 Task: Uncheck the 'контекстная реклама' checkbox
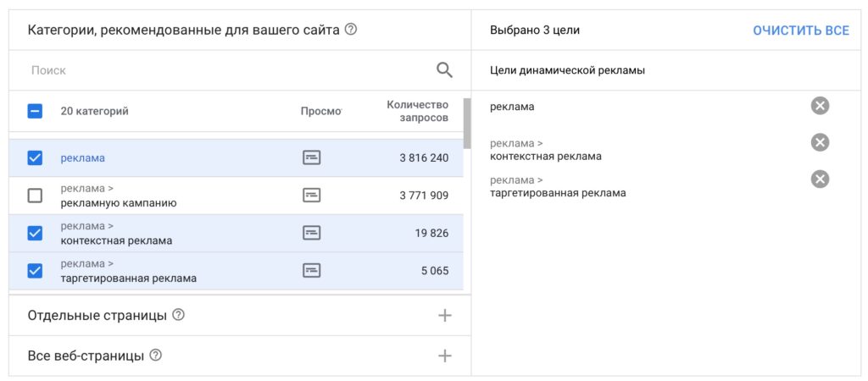35,233
